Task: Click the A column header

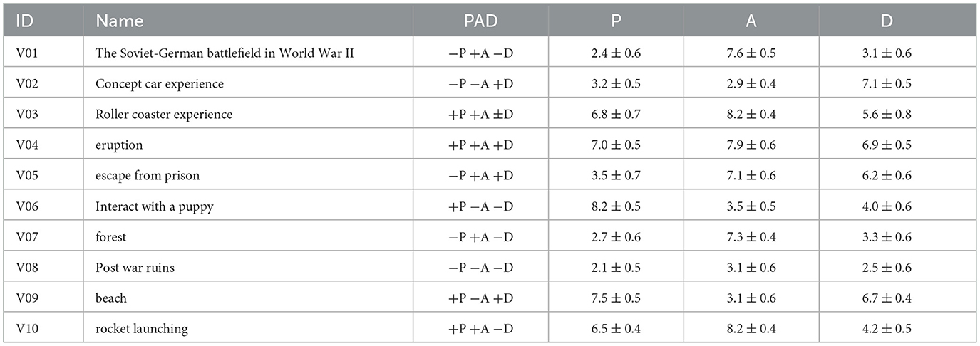Action: pos(751,21)
